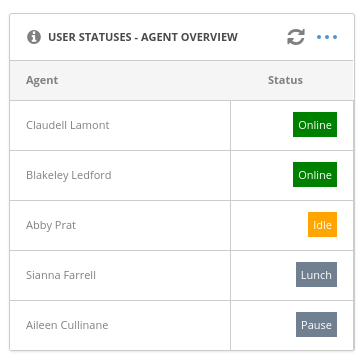Click the User Statuses widget title
Viewport: 363px width, 364px height.
point(143,37)
